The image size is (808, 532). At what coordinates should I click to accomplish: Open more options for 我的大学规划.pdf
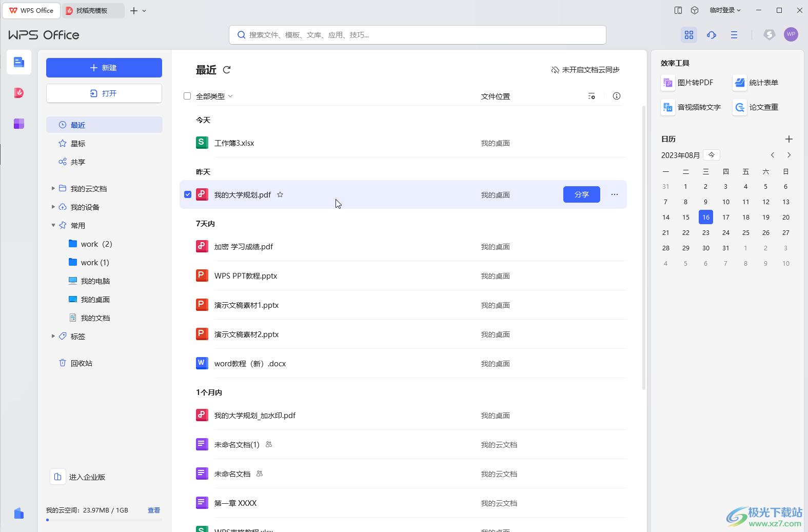pos(615,194)
